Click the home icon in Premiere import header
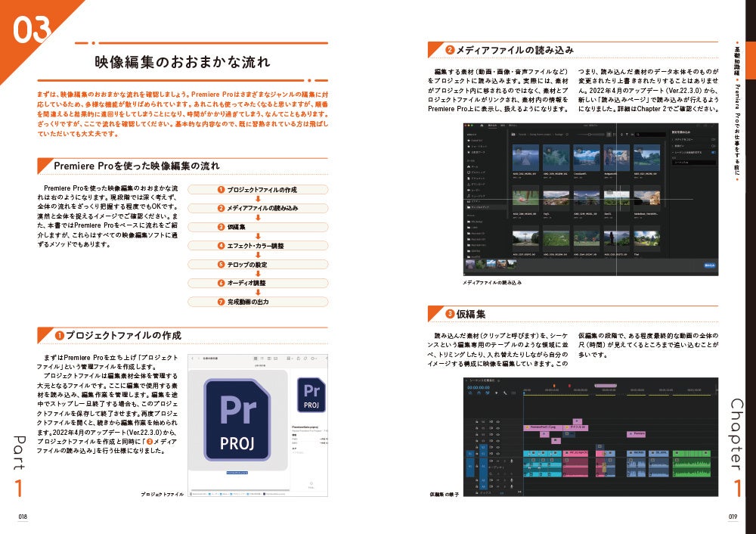The height and width of the screenshot is (534, 756). (482, 126)
